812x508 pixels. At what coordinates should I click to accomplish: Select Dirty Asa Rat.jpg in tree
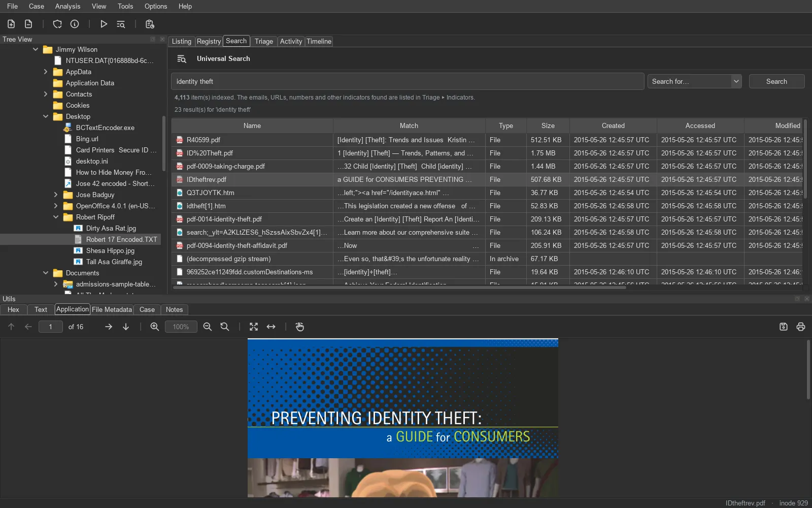tap(111, 228)
